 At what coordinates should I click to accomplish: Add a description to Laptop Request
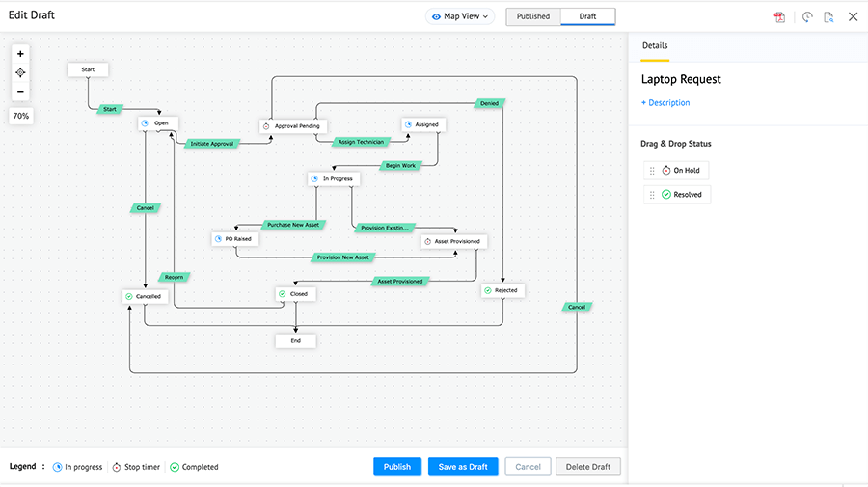pos(665,103)
